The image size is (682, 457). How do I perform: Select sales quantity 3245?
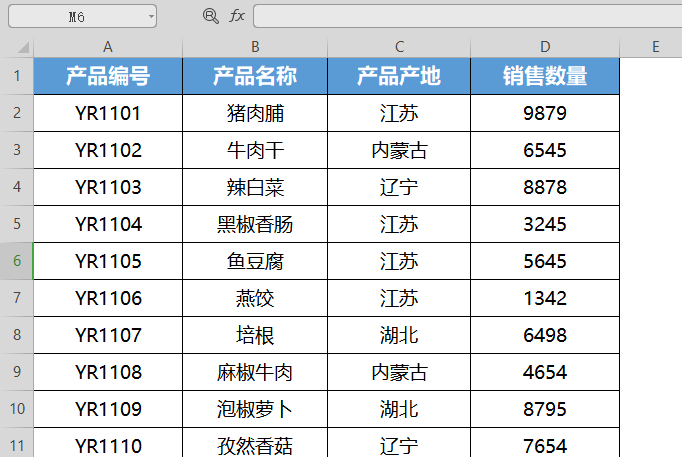(545, 224)
